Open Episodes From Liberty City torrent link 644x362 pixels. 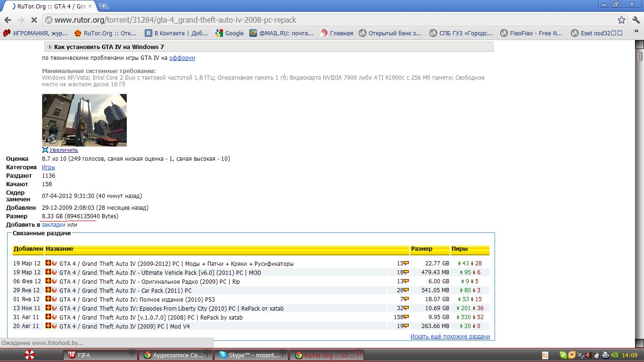point(172,308)
